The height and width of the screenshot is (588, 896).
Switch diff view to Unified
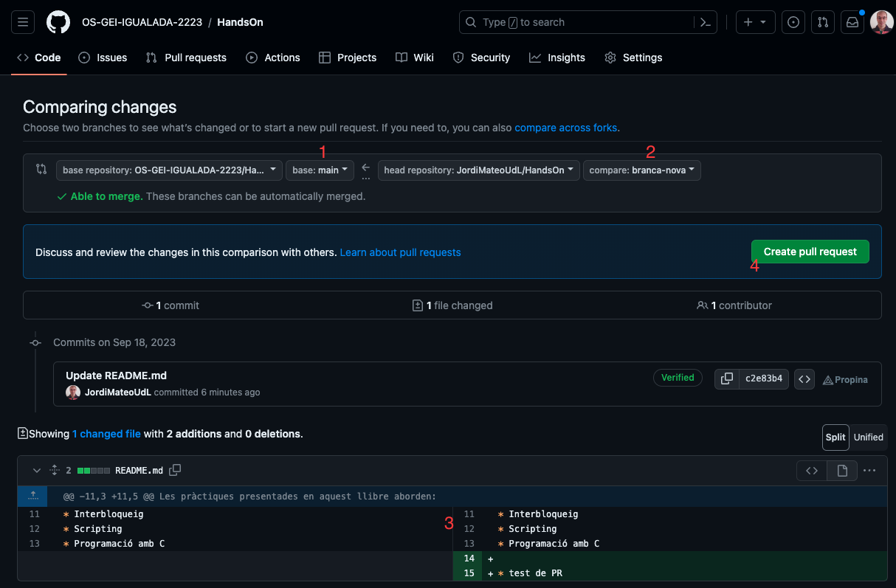(x=868, y=437)
